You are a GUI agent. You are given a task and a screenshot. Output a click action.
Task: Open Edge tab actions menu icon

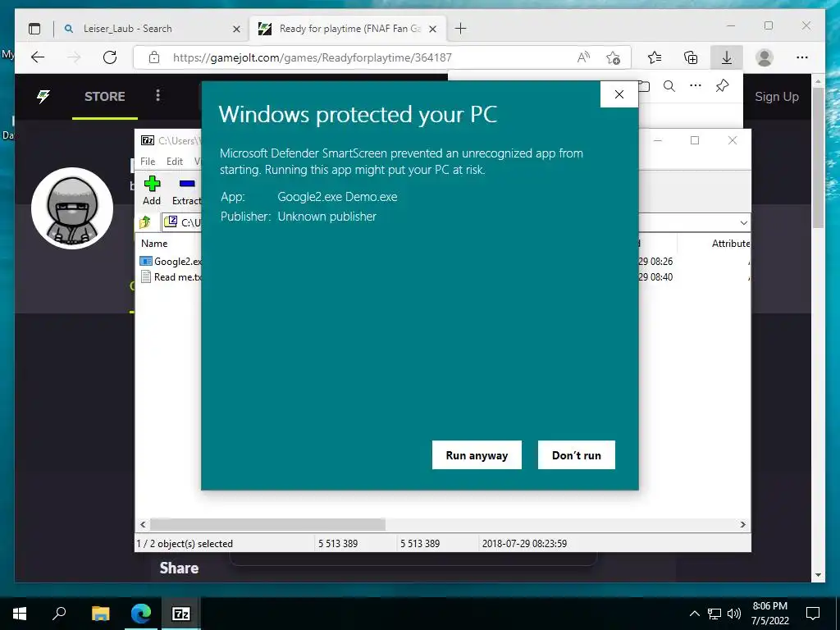[x=34, y=29]
